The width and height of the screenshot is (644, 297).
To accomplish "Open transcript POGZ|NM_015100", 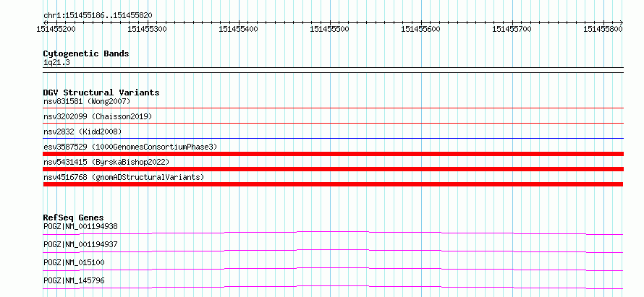I will [x=74, y=262].
